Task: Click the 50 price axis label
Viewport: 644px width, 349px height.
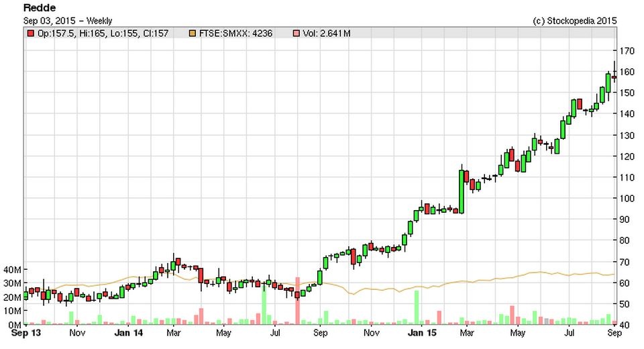Action: click(625, 304)
